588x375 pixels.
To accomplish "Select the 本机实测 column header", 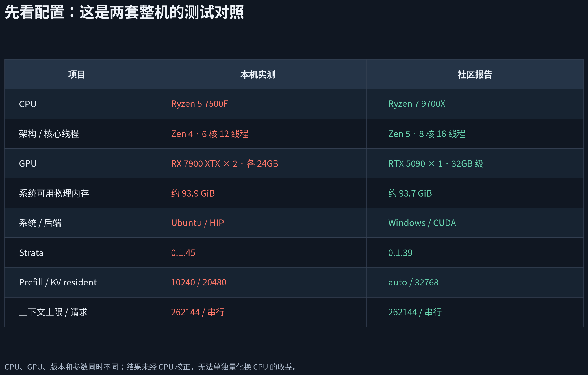I will coord(258,75).
